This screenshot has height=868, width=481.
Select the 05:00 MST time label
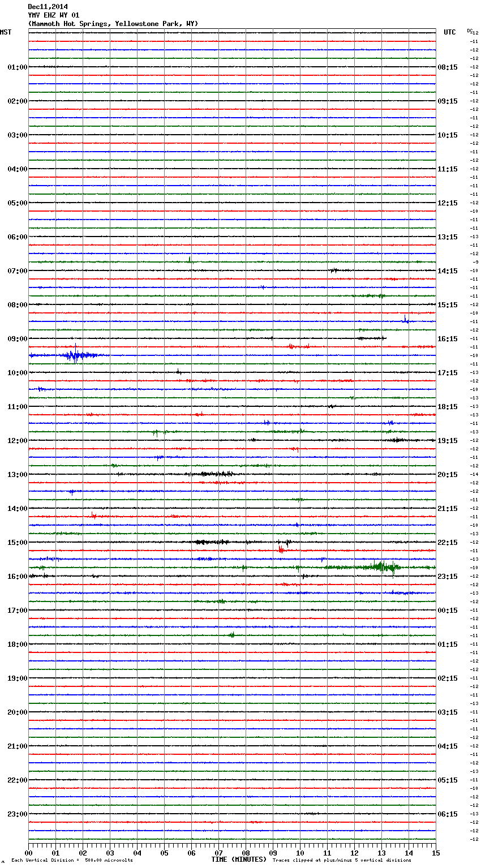click(18, 203)
